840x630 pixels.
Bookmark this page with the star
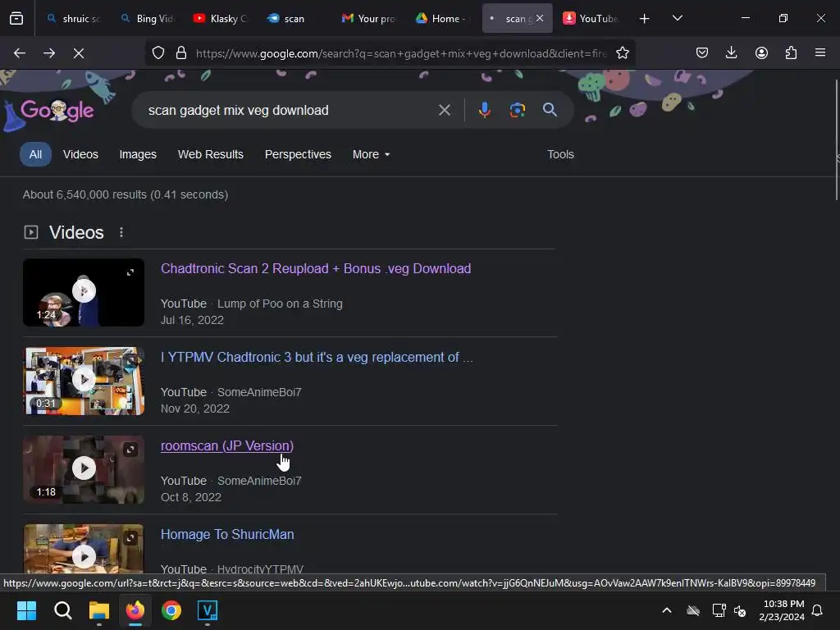pos(622,53)
